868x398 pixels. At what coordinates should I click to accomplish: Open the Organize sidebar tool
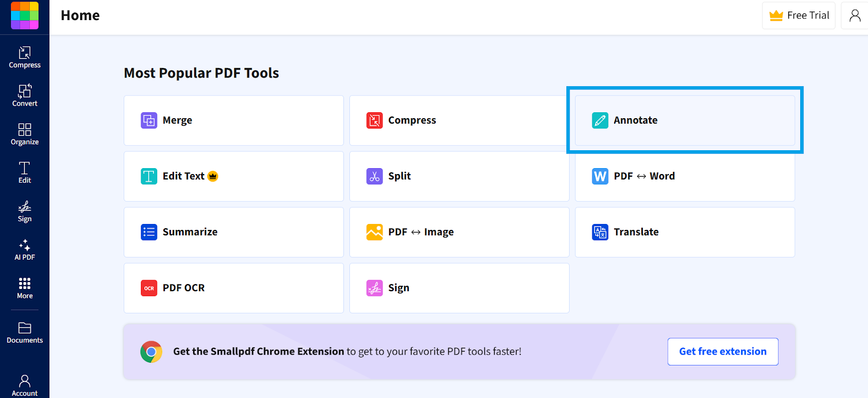(24, 134)
